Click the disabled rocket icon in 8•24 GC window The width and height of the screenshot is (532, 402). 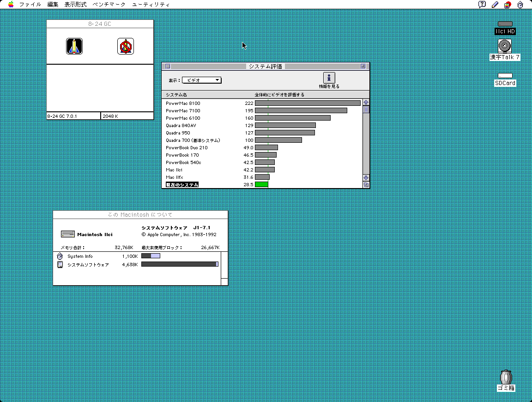pyautogui.click(x=126, y=46)
